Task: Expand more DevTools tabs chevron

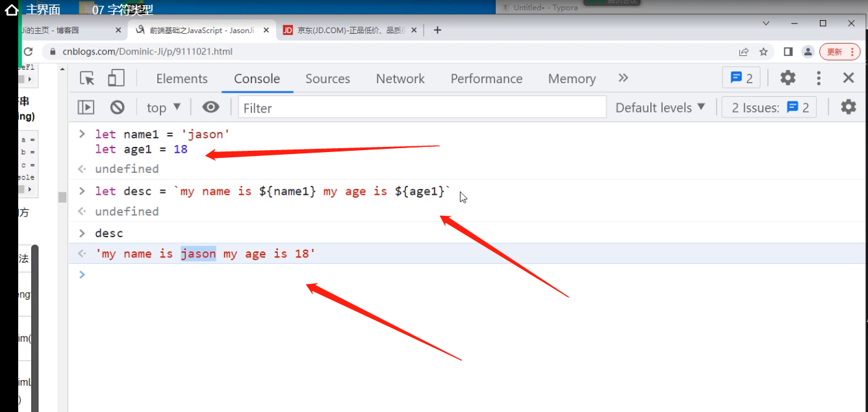Action: coord(623,78)
